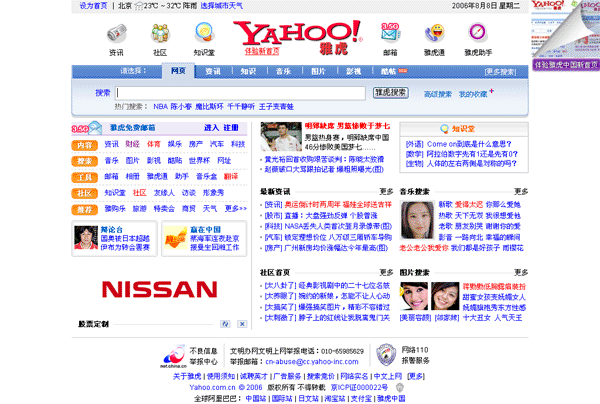Viewport: 600px width, 404px height.
Task: Click 注册 to register a mailbox
Action: [x=231, y=128]
